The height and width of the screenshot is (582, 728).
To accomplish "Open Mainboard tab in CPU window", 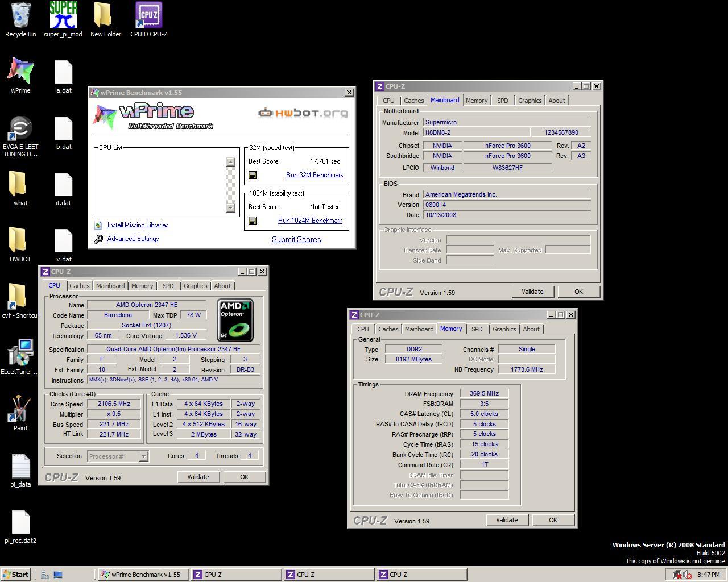I will point(110,286).
